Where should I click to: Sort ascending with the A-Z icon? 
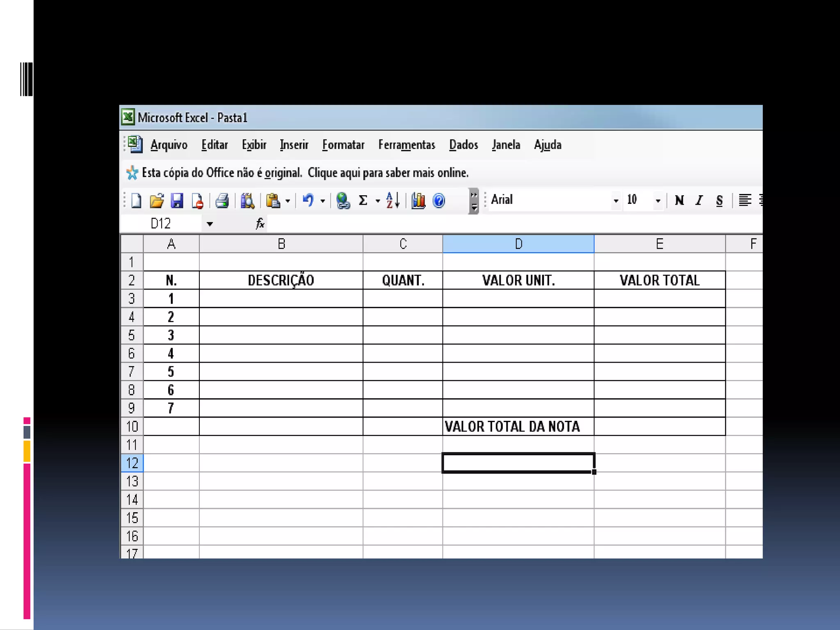click(x=393, y=201)
